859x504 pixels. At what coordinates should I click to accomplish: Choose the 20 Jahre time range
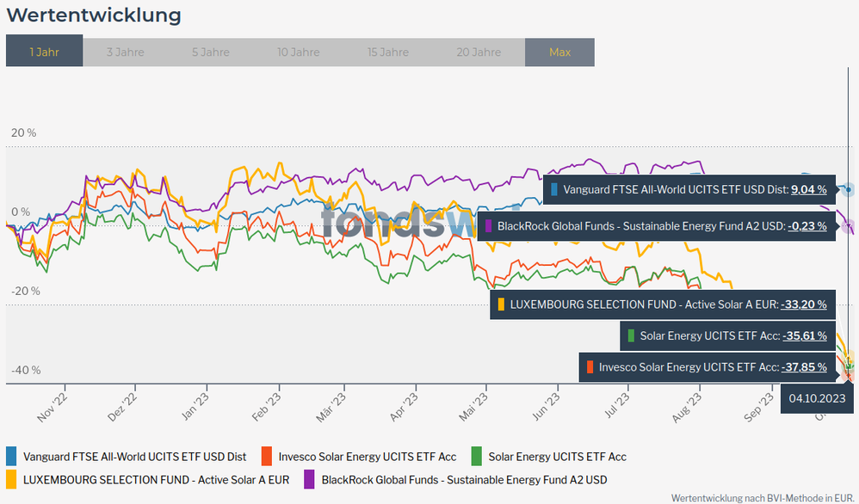click(x=479, y=52)
